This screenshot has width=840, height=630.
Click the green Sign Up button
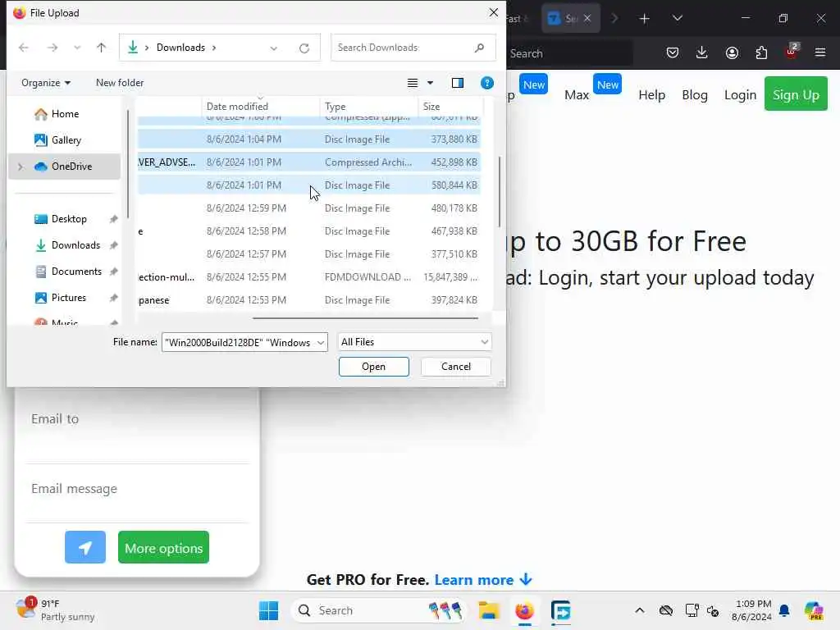(796, 94)
